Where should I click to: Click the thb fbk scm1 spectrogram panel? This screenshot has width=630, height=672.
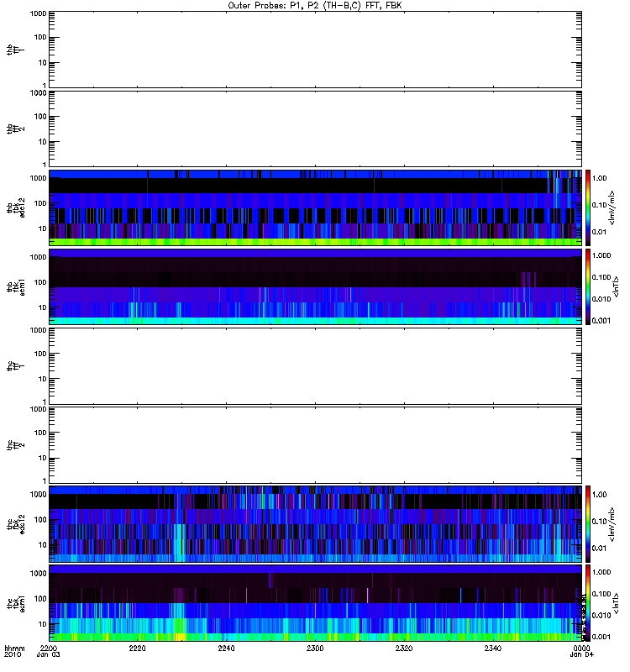coord(315,286)
